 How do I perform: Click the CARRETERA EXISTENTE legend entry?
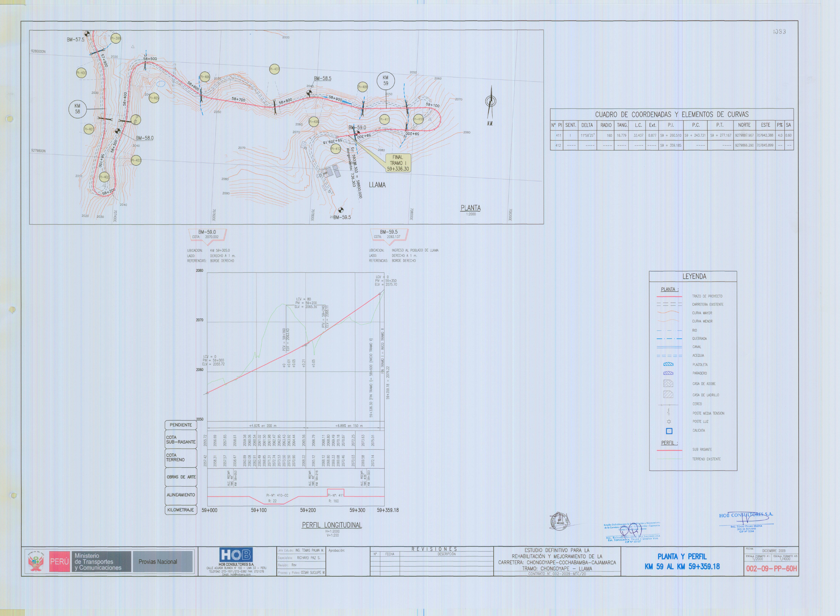(708, 305)
